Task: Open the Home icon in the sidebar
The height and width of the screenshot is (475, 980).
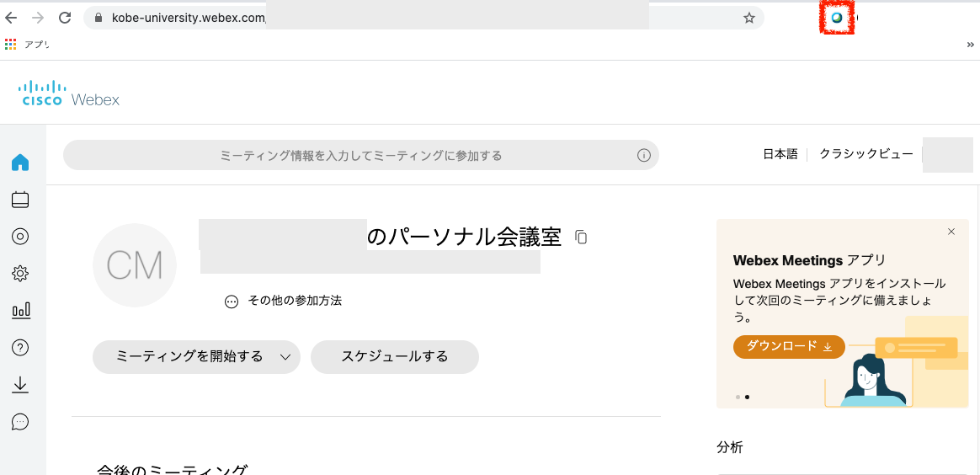Action: (20, 163)
